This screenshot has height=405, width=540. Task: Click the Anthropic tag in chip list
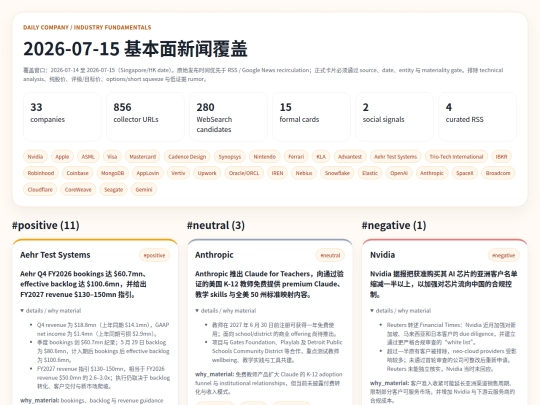click(x=432, y=173)
